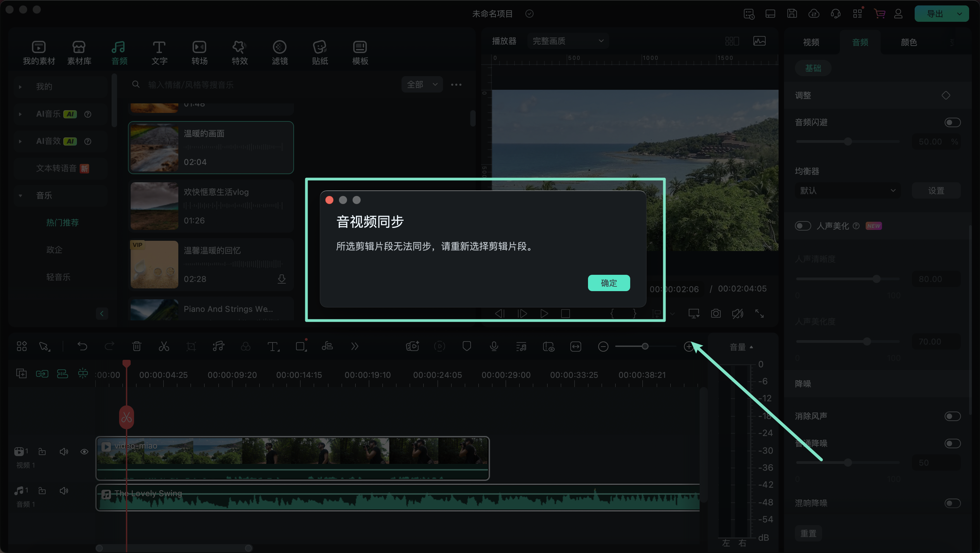Split clip with the scissors tool
The image size is (980, 553).
[164, 346]
